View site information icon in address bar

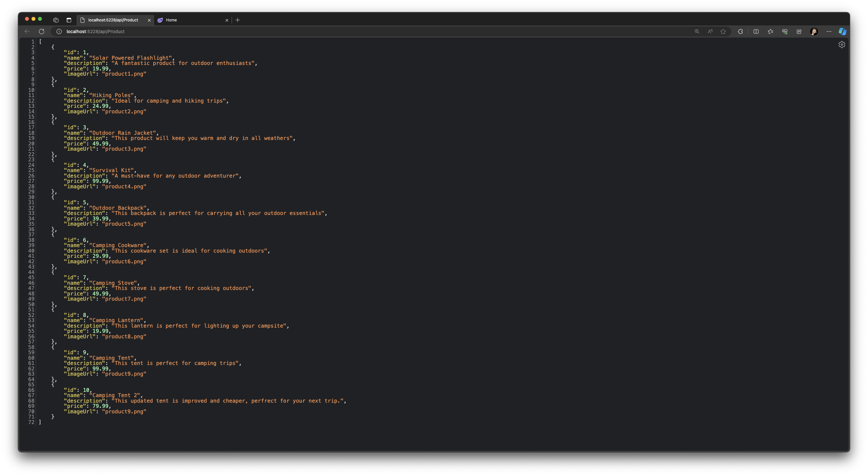click(x=59, y=31)
